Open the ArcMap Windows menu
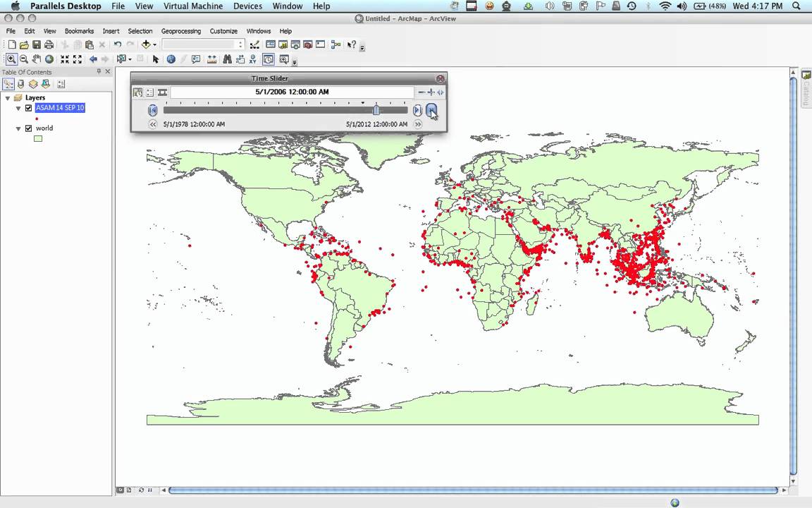The image size is (812, 508). (259, 31)
